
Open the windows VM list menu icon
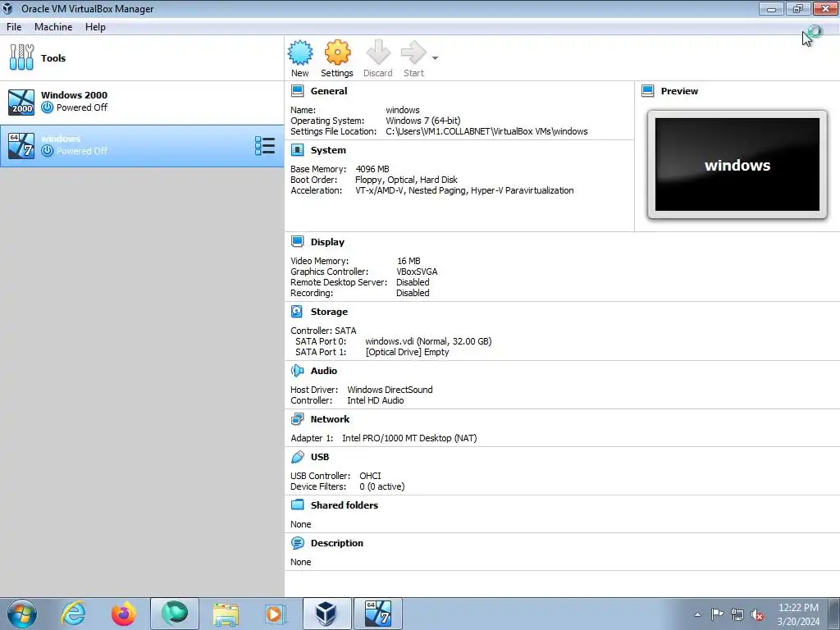(x=265, y=146)
